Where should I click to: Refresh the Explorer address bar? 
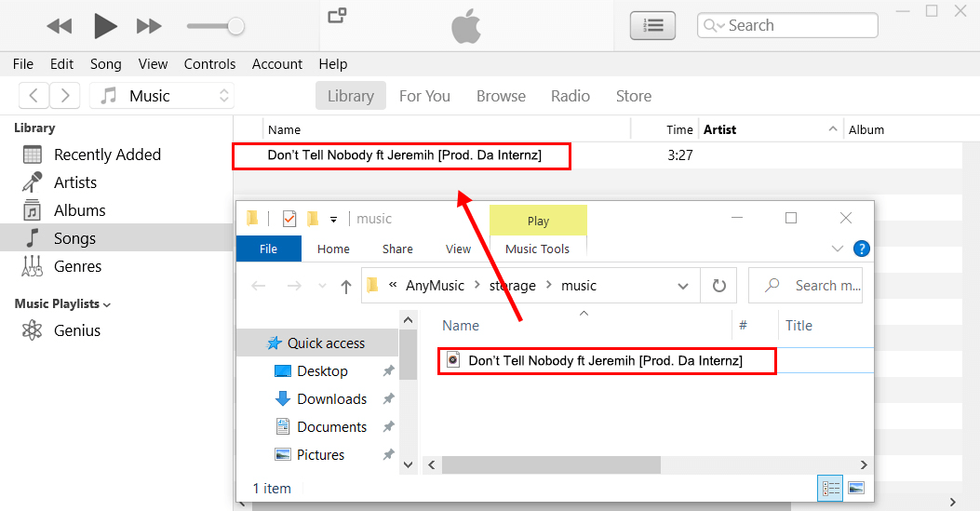(718, 286)
